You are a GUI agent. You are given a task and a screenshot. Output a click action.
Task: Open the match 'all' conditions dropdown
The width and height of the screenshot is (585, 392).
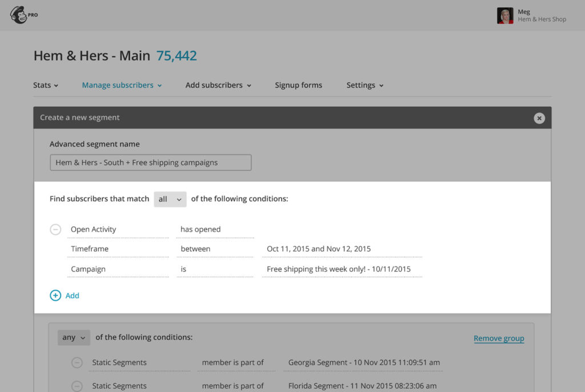pos(170,199)
